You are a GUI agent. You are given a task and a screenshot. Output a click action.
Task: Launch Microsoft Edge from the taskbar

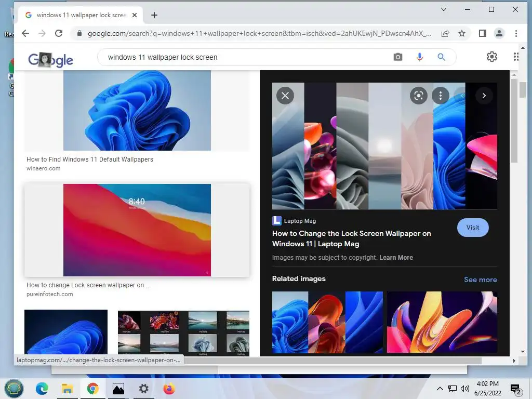point(42,389)
